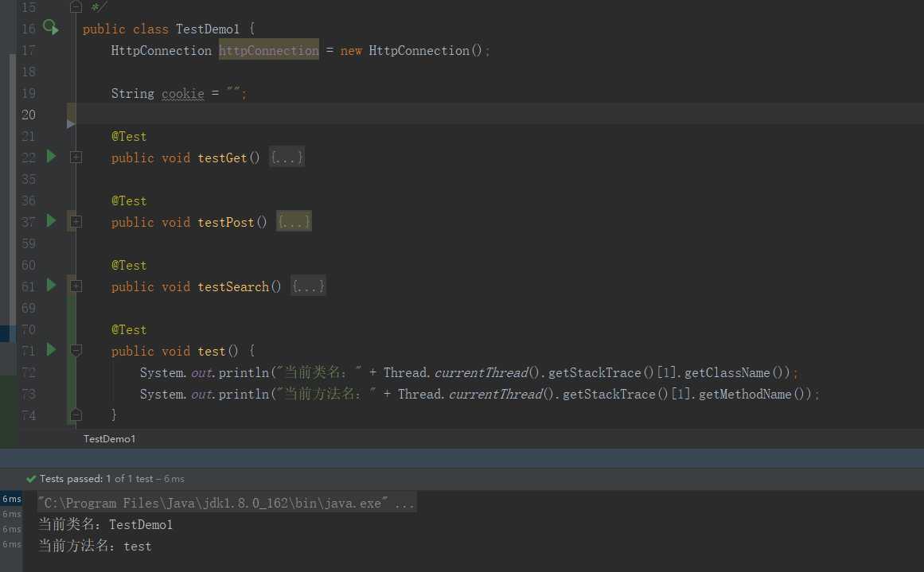Click the highlighted httpConnection variable

[269, 51]
